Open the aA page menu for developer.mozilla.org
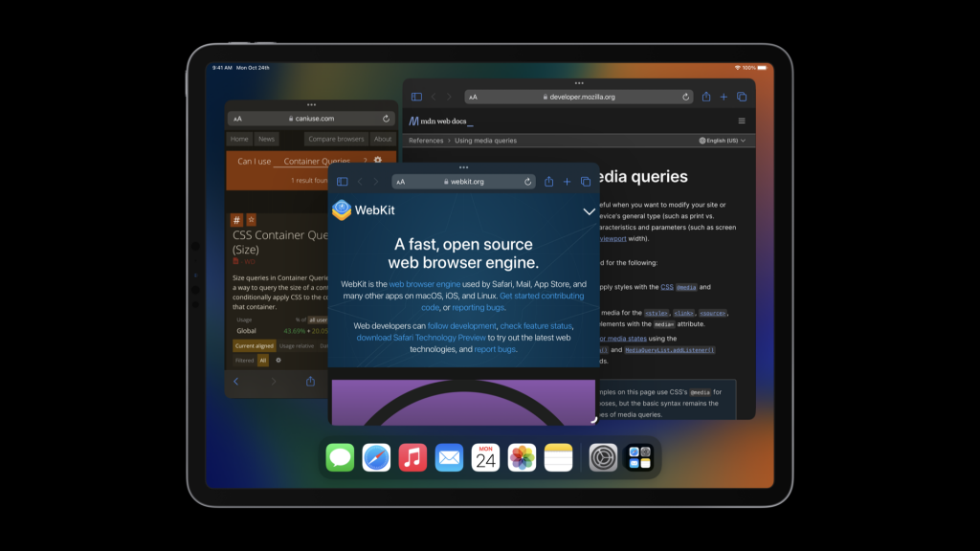 tap(473, 97)
